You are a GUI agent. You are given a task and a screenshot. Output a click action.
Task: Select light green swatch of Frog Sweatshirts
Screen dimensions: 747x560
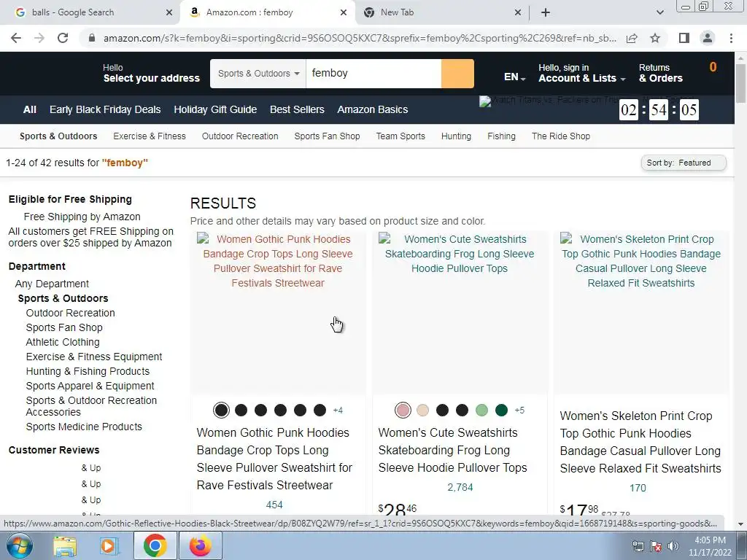coord(481,410)
